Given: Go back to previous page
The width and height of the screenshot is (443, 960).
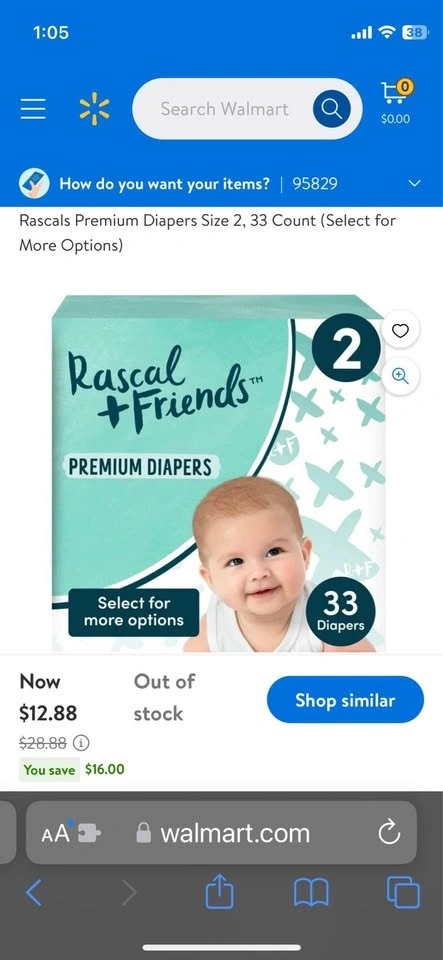Looking at the screenshot, I should pyautogui.click(x=34, y=893).
